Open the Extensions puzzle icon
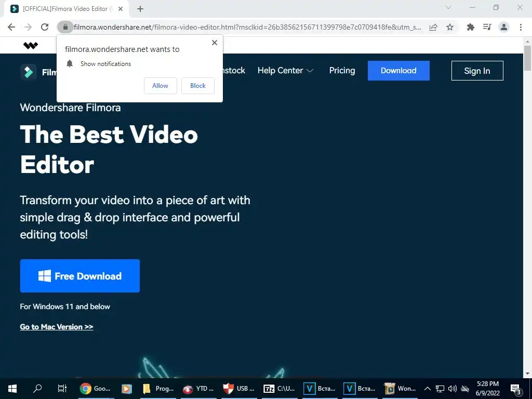Screen dimensions: 532x399 pyautogui.click(x=470, y=27)
